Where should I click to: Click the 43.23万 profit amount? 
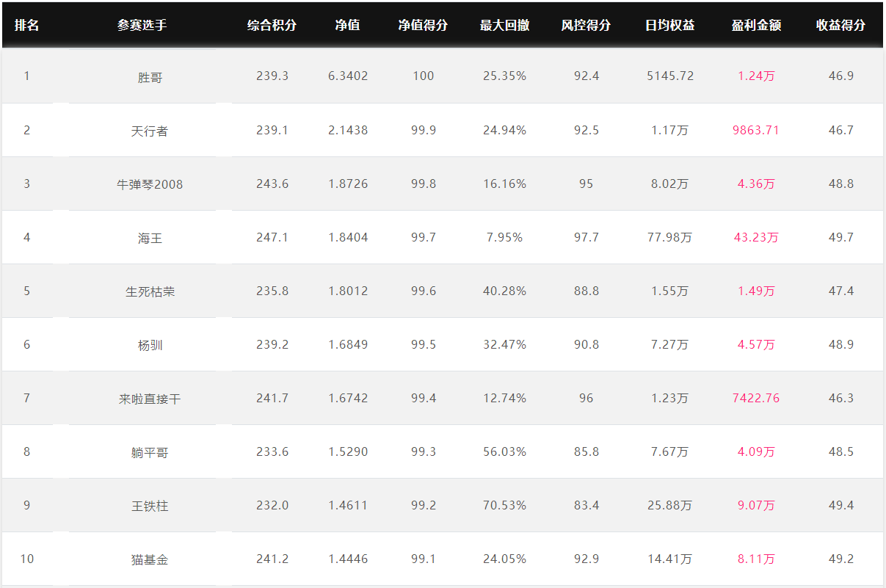coord(756,237)
